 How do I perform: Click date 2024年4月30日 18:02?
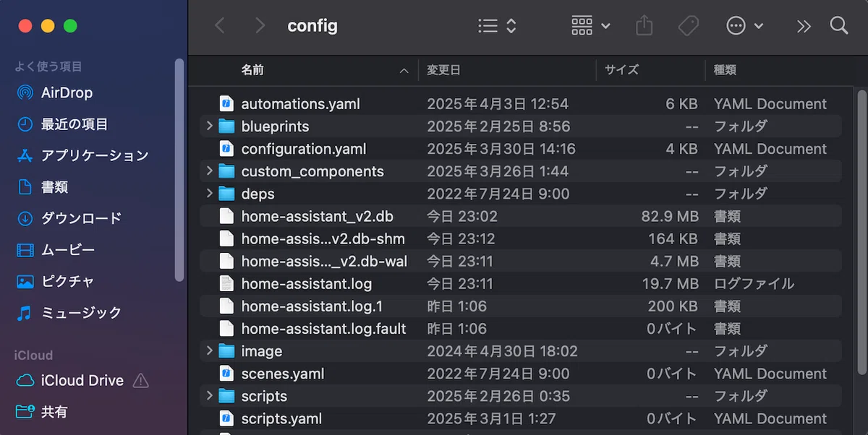(x=502, y=351)
